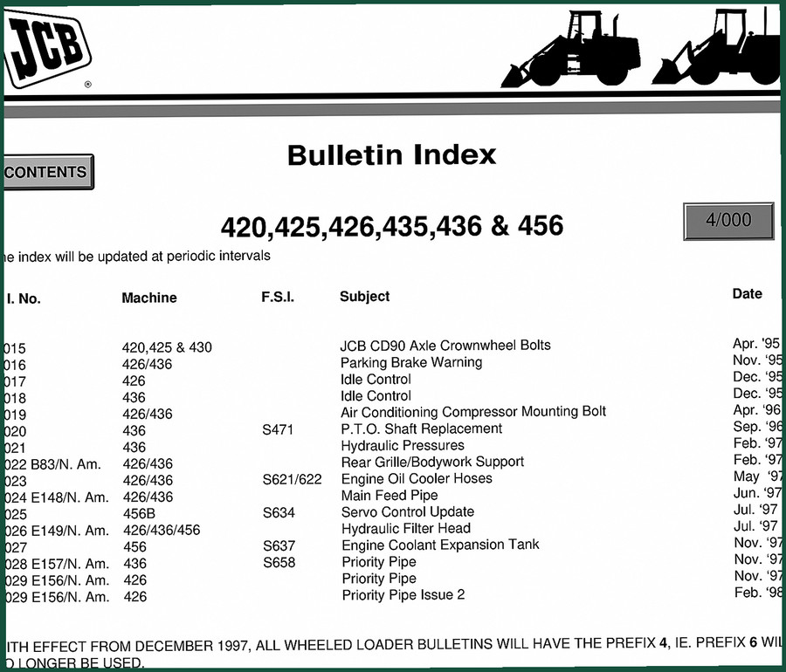
Task: Select the 'Bulletin Index' heading
Action: 391,154
